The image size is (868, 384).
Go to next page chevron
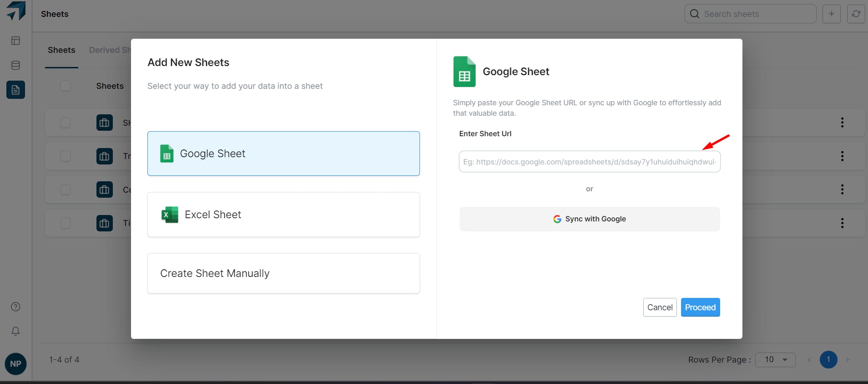[x=848, y=360]
